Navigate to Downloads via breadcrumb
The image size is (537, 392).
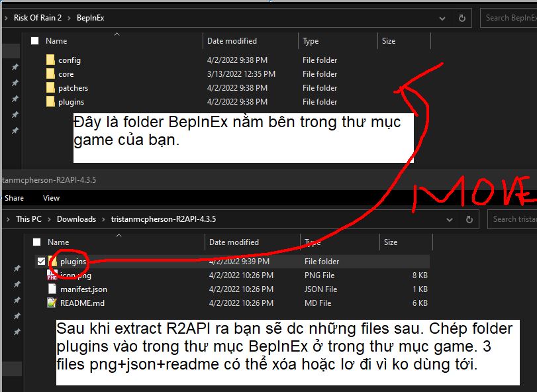click(x=77, y=219)
